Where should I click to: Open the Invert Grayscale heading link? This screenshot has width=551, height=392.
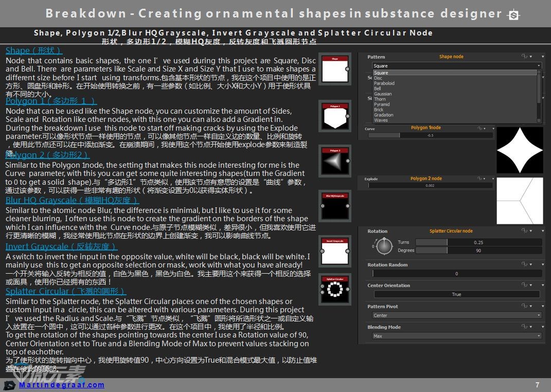61,246
